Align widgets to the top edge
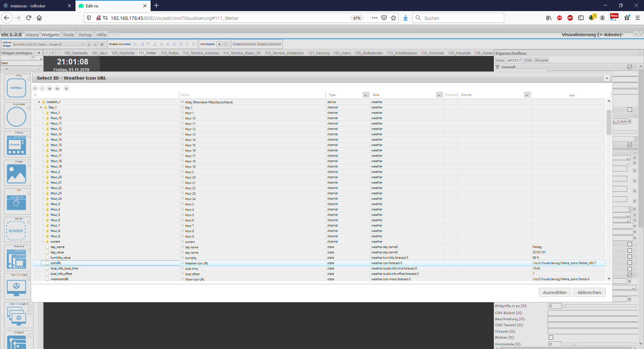This screenshot has width=644, height=349. pos(148,44)
